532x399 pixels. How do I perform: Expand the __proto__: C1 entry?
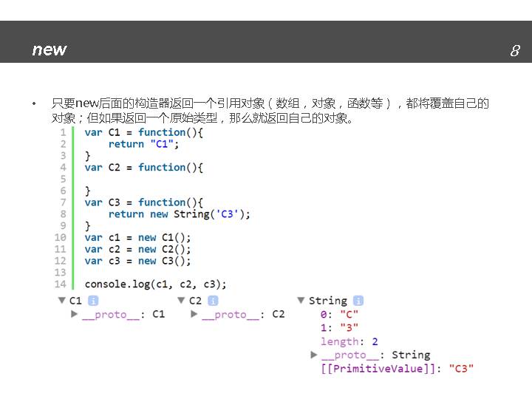click(74, 314)
